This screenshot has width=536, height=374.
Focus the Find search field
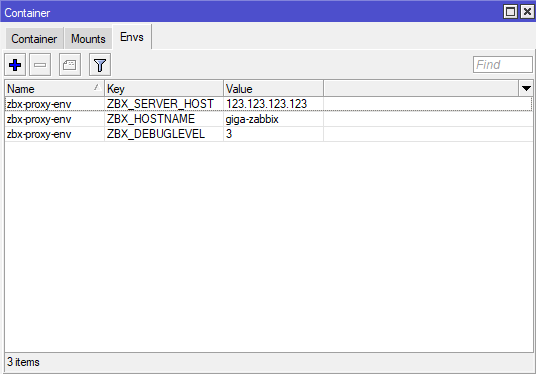[502, 65]
